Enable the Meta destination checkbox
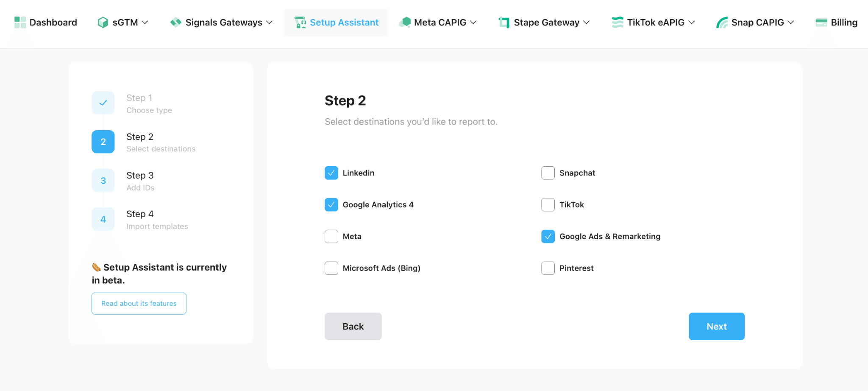The width and height of the screenshot is (868, 391). coord(331,236)
